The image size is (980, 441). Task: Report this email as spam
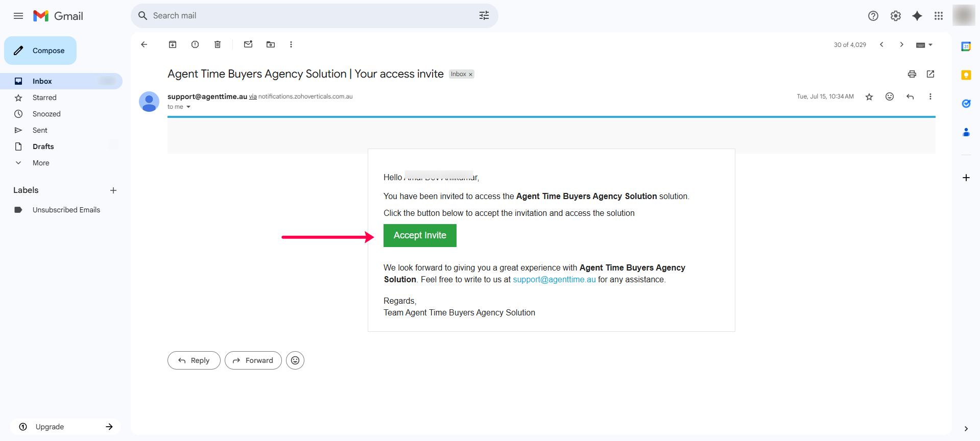pyautogui.click(x=195, y=44)
